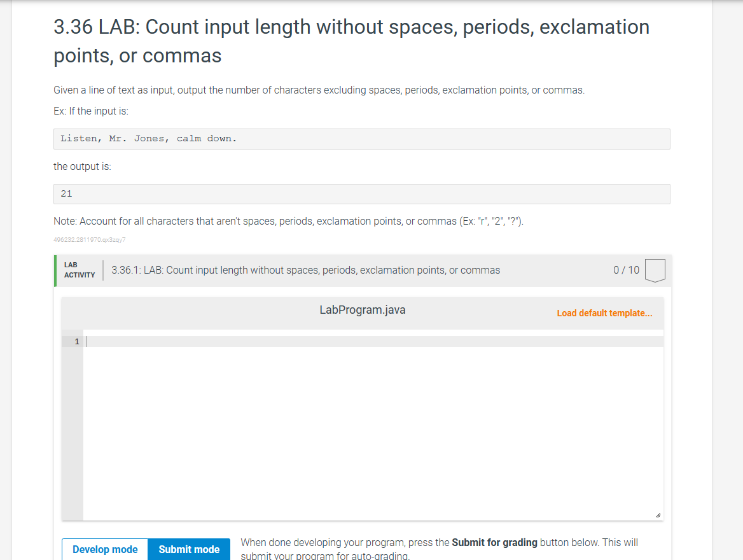
Task: Click the small identifier text 496232.2811970.qx3zqy7
Action: tap(89, 240)
